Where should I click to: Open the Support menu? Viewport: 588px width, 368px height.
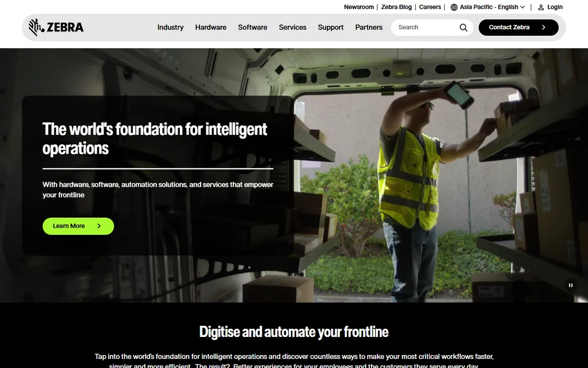tap(331, 27)
